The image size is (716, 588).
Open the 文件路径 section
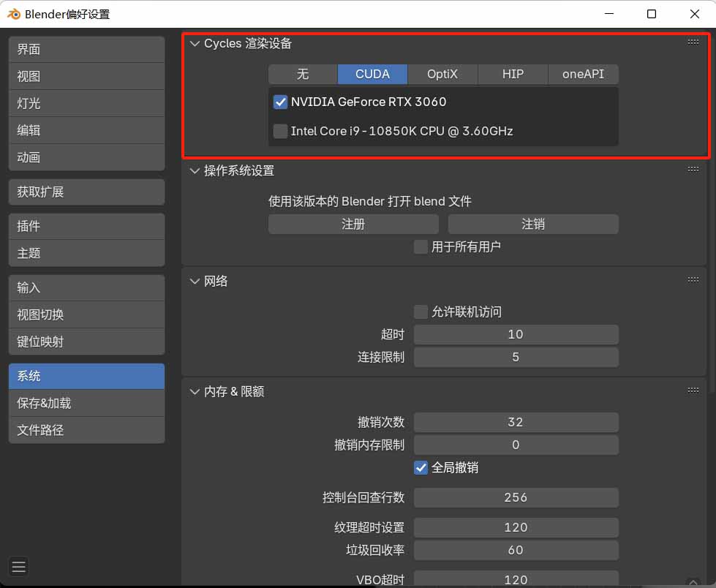point(87,430)
